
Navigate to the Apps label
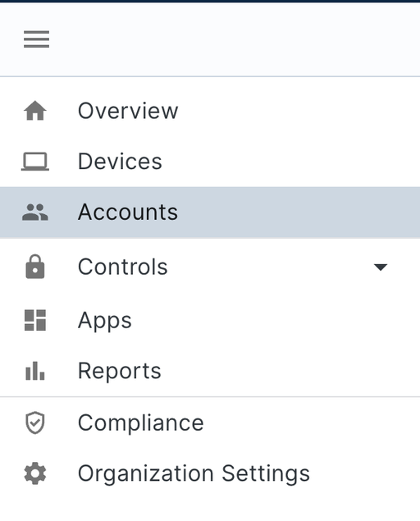pyautogui.click(x=105, y=321)
